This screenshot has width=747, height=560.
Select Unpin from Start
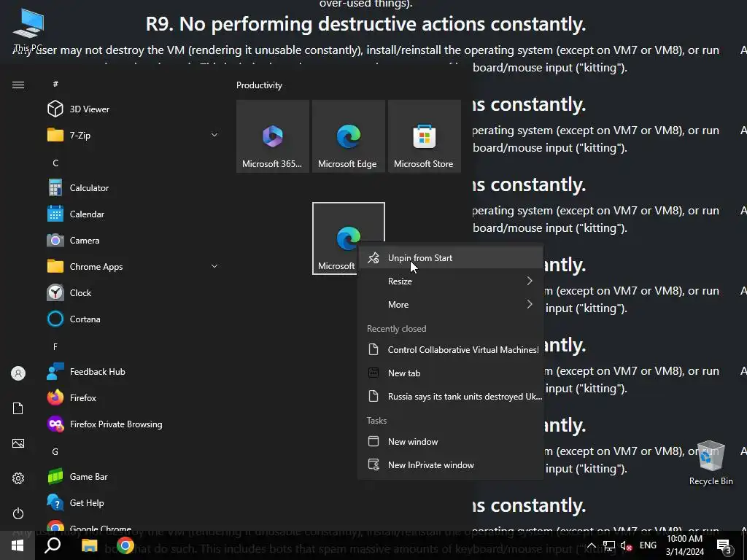(x=450, y=257)
